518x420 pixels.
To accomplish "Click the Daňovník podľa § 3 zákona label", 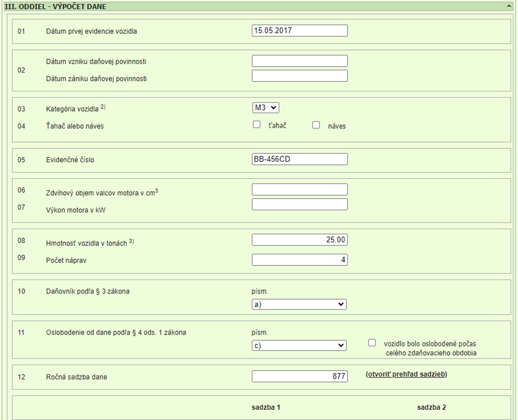I will [x=88, y=291].
